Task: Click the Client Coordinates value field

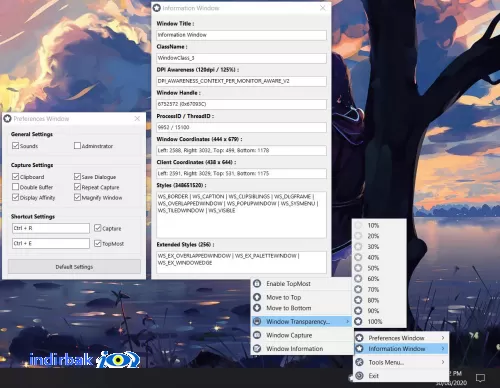Action: pyautogui.click(x=241, y=173)
